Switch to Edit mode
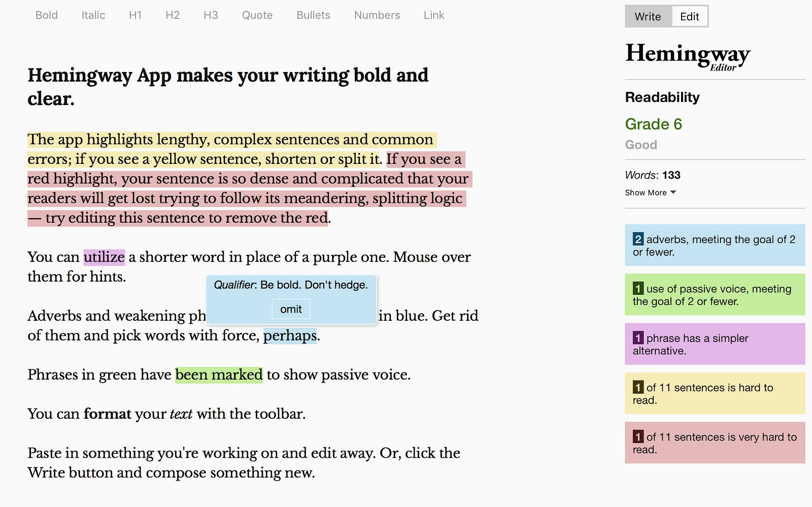This screenshot has height=507, width=812. coord(690,16)
